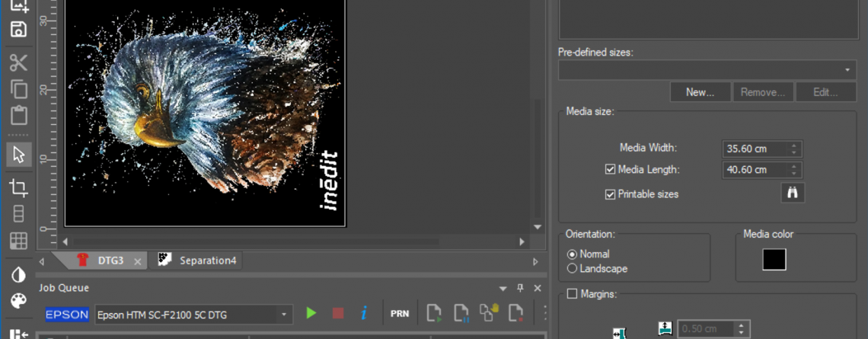Screen dimensions: 868x339
Task: Close the DTG3 tab
Action: (138, 261)
